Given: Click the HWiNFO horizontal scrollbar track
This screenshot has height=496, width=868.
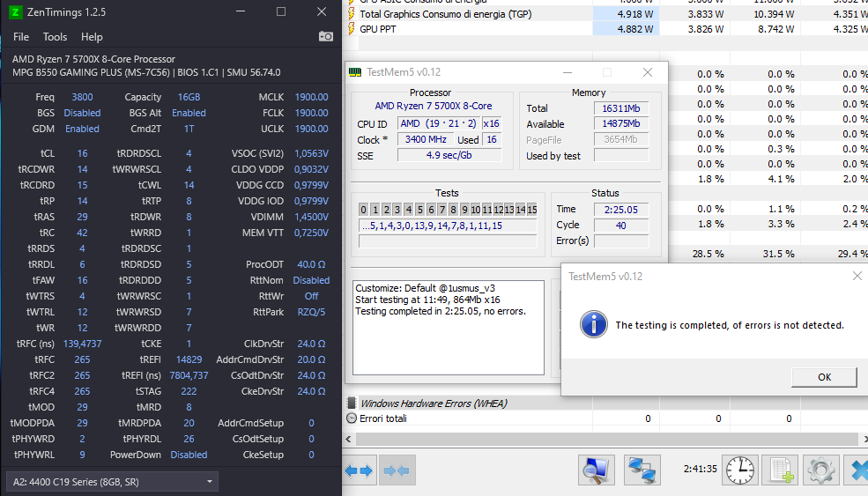Looking at the screenshot, I should [x=606, y=439].
